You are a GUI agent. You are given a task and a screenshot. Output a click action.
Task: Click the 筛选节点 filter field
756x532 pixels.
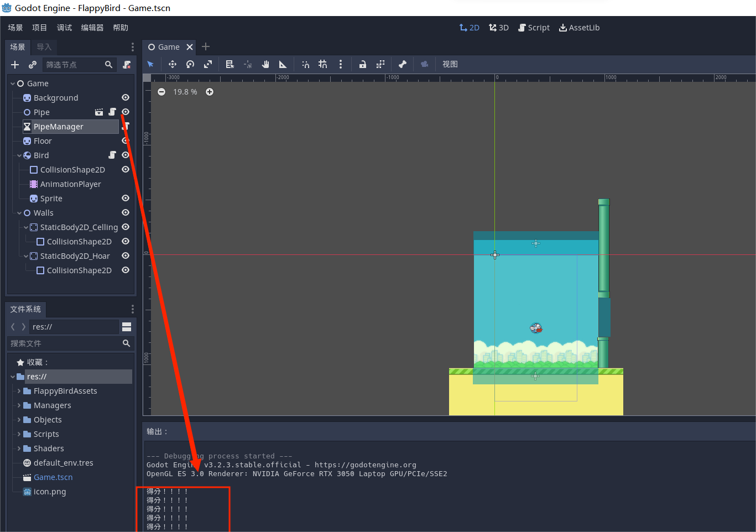point(73,65)
